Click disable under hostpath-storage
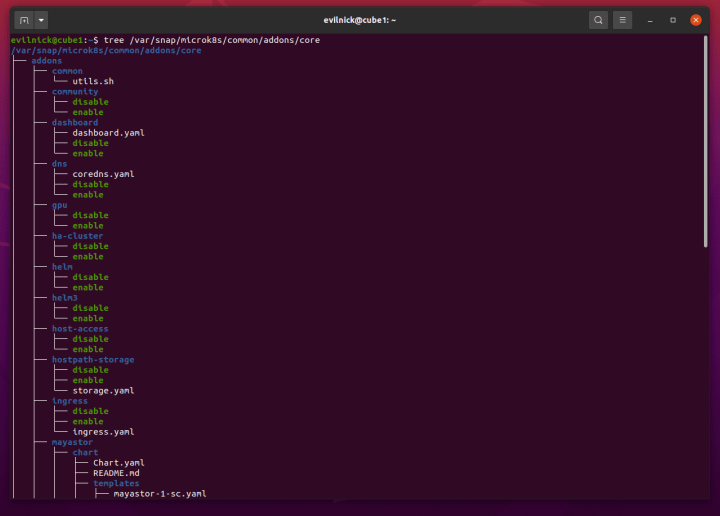720x516 pixels. point(90,370)
